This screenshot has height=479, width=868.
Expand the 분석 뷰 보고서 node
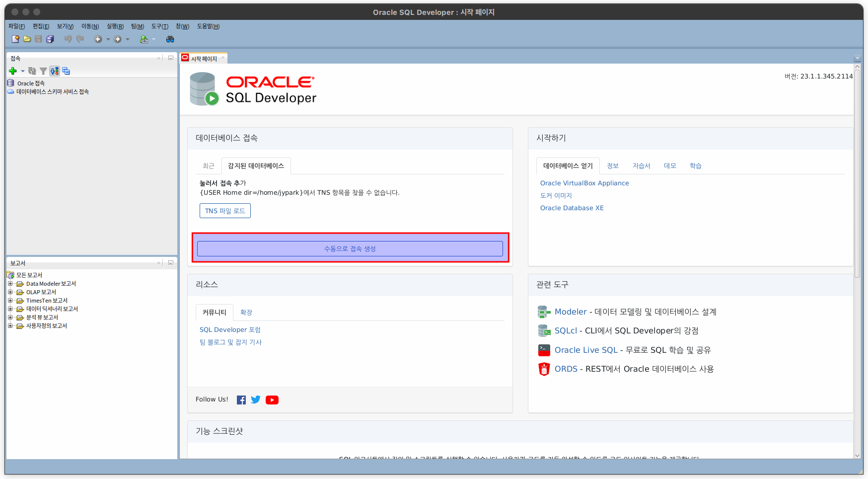pos(10,318)
